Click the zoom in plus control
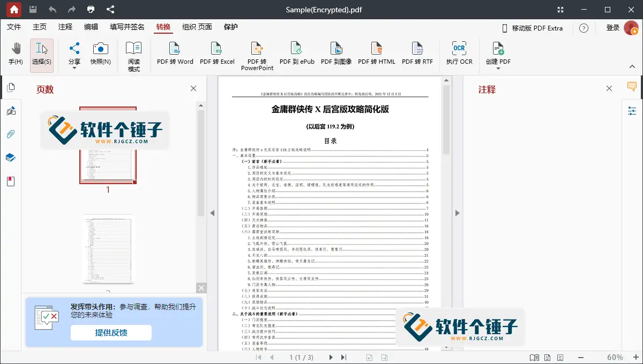643x364 pixels. point(636,357)
